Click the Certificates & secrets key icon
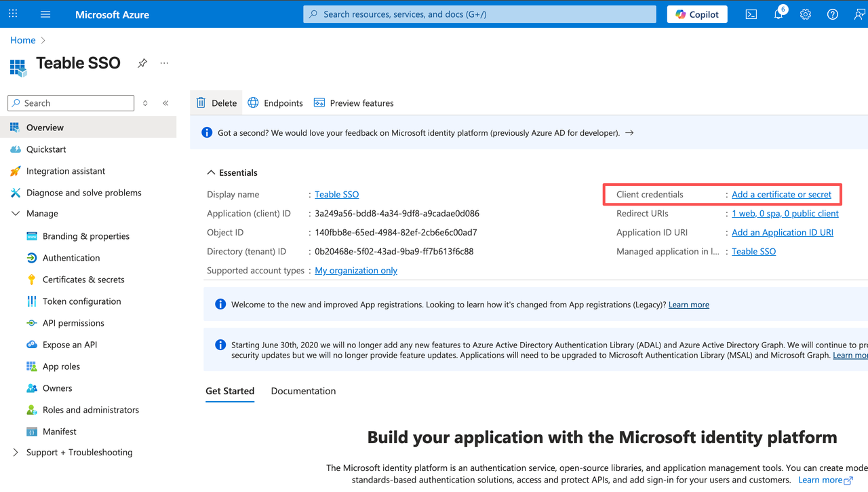 click(x=31, y=280)
